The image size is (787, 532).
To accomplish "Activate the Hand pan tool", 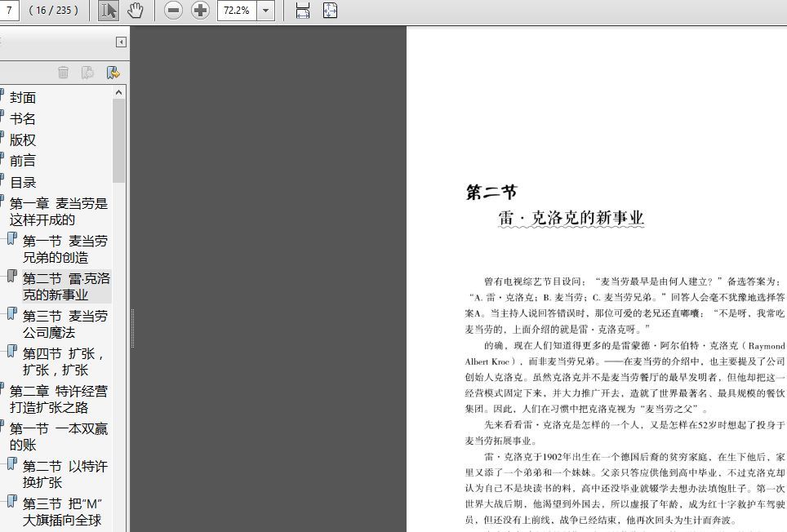I will (x=135, y=11).
